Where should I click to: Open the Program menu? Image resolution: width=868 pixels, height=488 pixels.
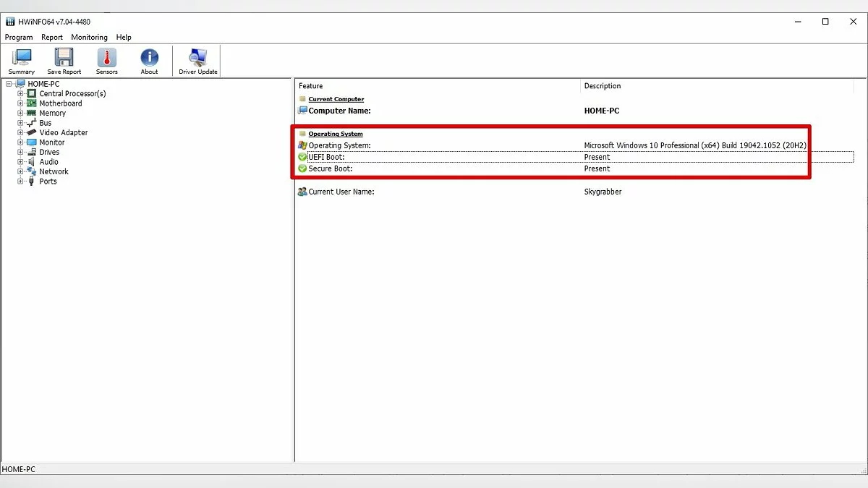[19, 37]
